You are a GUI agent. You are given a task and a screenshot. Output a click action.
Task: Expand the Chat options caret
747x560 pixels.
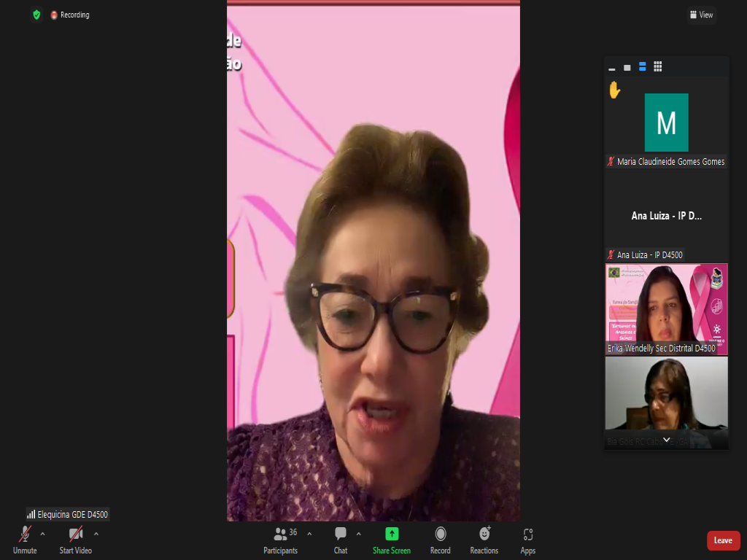point(358,534)
